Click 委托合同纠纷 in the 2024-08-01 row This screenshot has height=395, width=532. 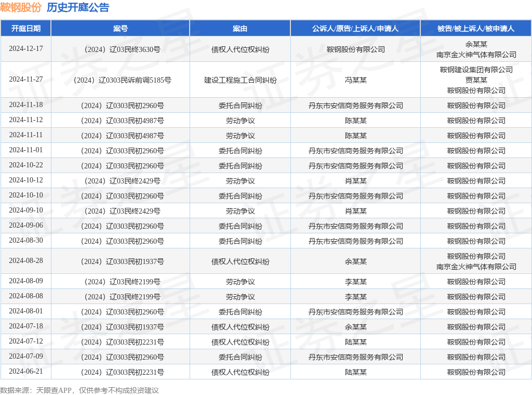click(x=240, y=312)
